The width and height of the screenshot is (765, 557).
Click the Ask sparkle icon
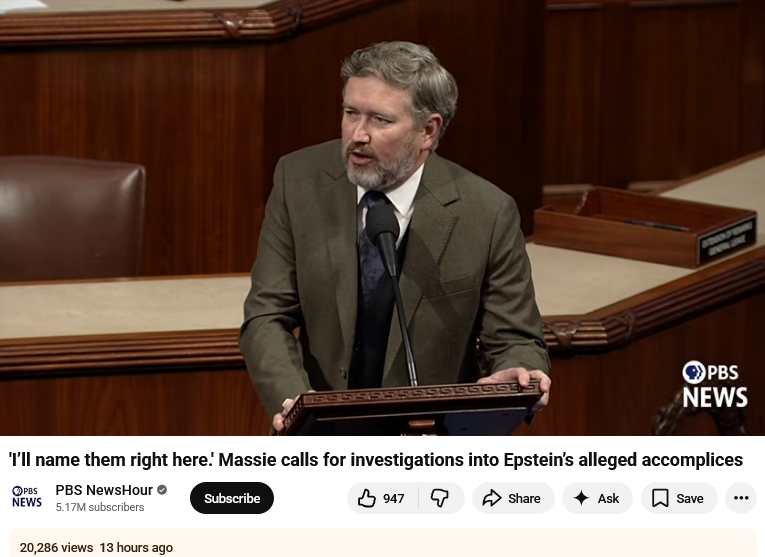[x=581, y=498]
